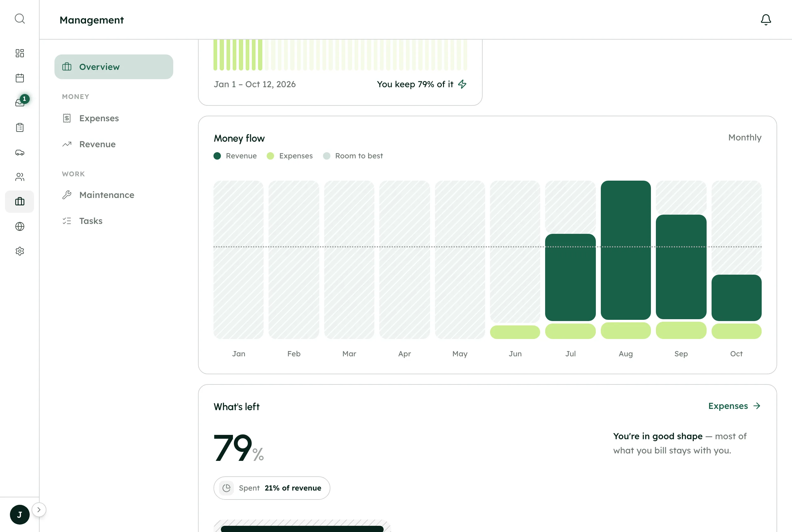Click the 'Money flow' heading
Image resolution: width=792 pixels, height=532 pixels.
(239, 139)
